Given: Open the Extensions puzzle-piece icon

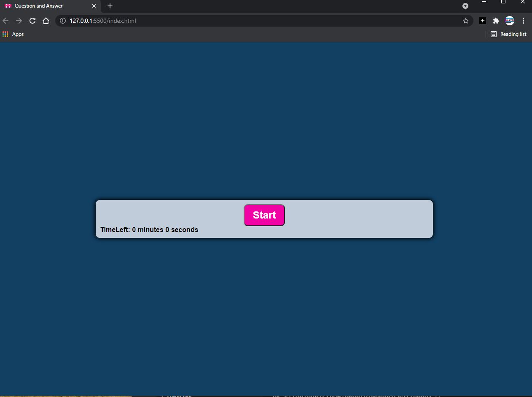Looking at the screenshot, I should tap(496, 20).
